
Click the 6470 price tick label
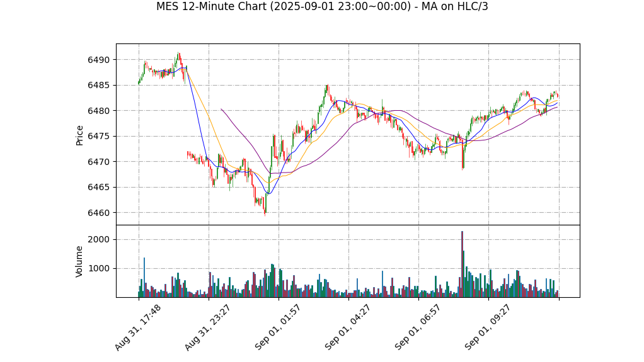click(x=99, y=162)
